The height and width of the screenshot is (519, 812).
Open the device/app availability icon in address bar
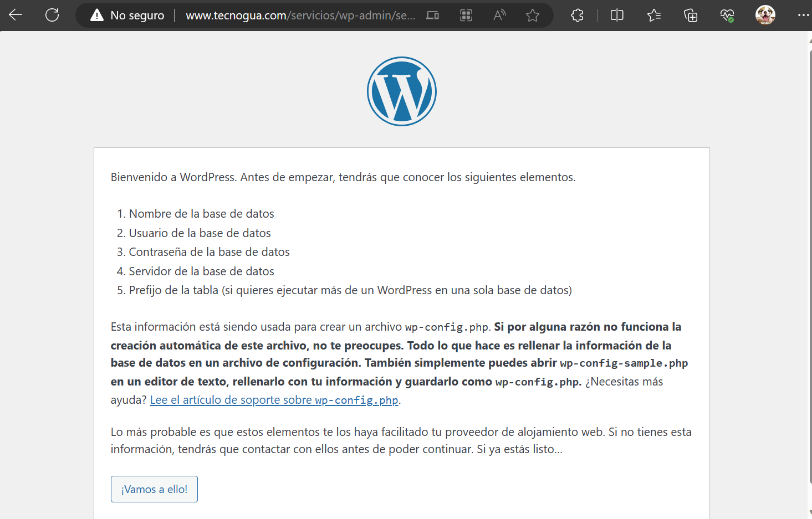(433, 16)
